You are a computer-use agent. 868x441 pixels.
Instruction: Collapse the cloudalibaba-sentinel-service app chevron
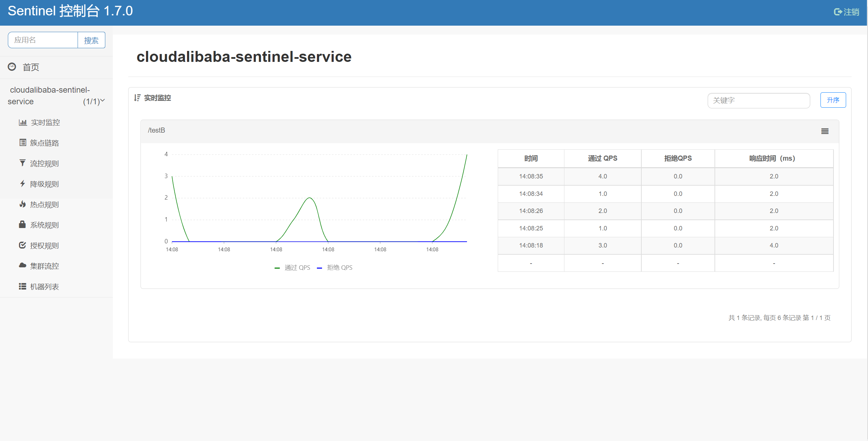(102, 101)
